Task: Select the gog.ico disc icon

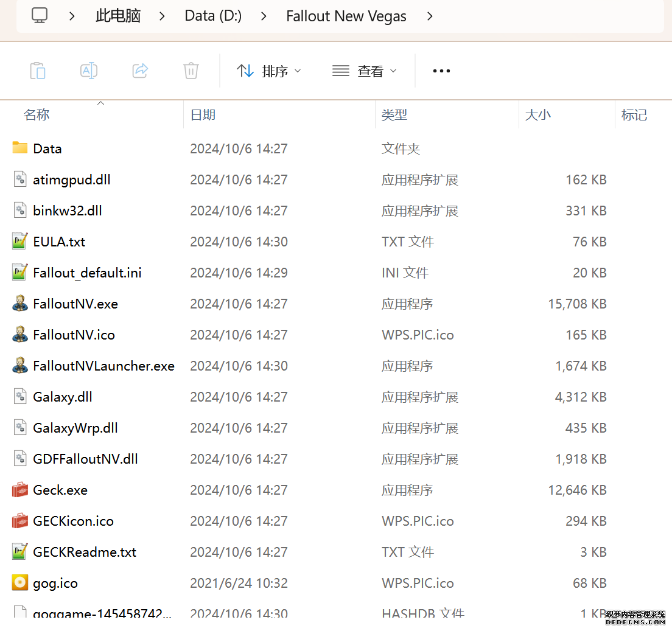Action: [x=20, y=583]
